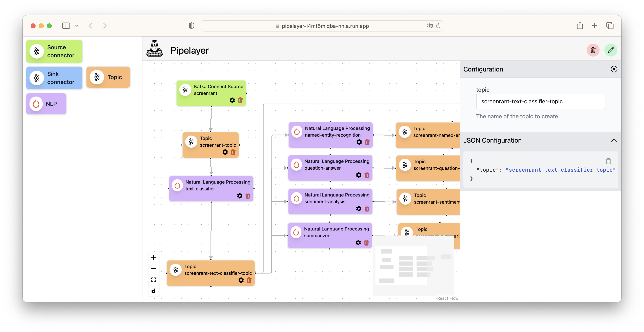Collapse the JSON Configuration section
644x332 pixels.
[x=613, y=140]
